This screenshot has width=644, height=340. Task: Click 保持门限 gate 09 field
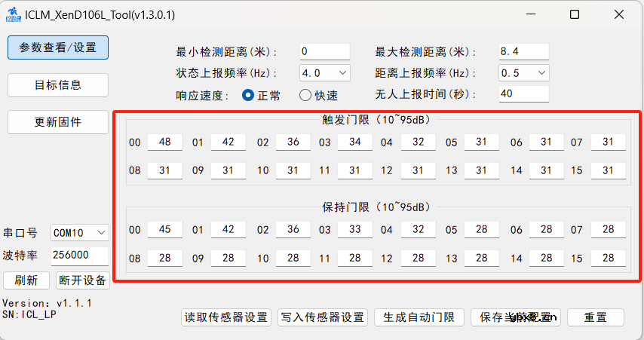[228, 259]
